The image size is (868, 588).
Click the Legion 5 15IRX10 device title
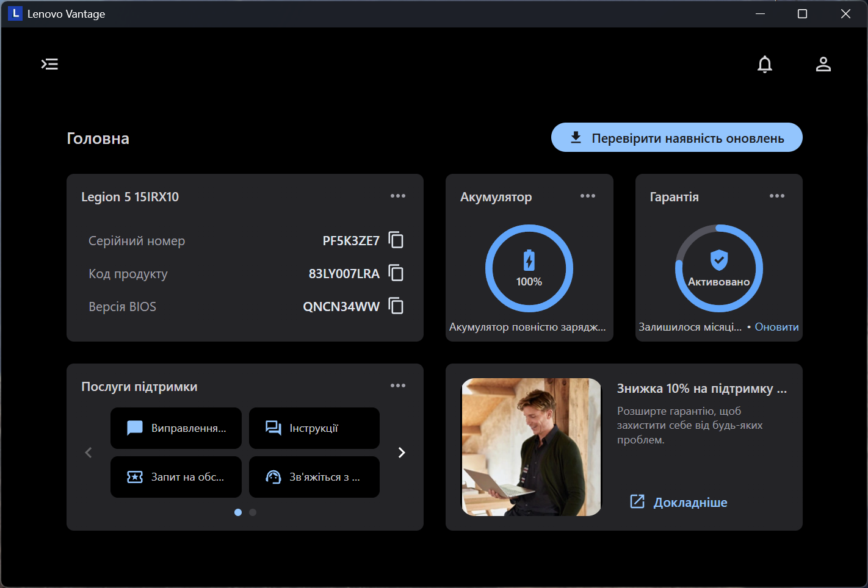point(130,197)
